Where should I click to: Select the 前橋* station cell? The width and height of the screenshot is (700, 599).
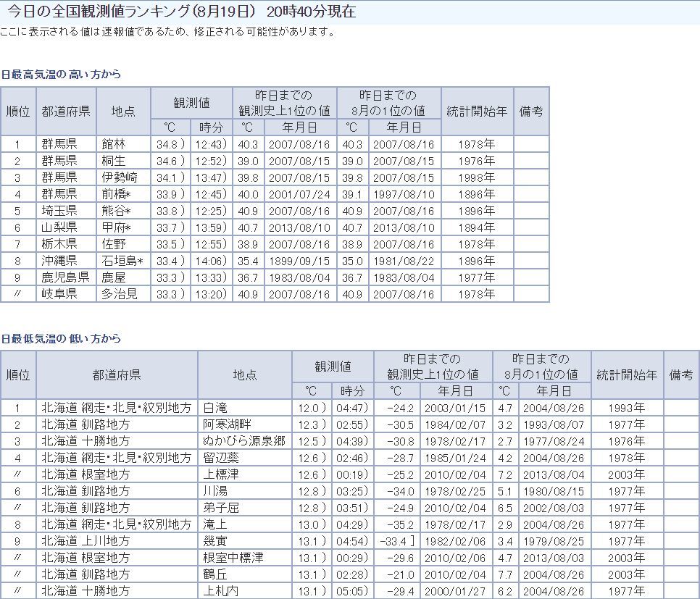click(116, 194)
